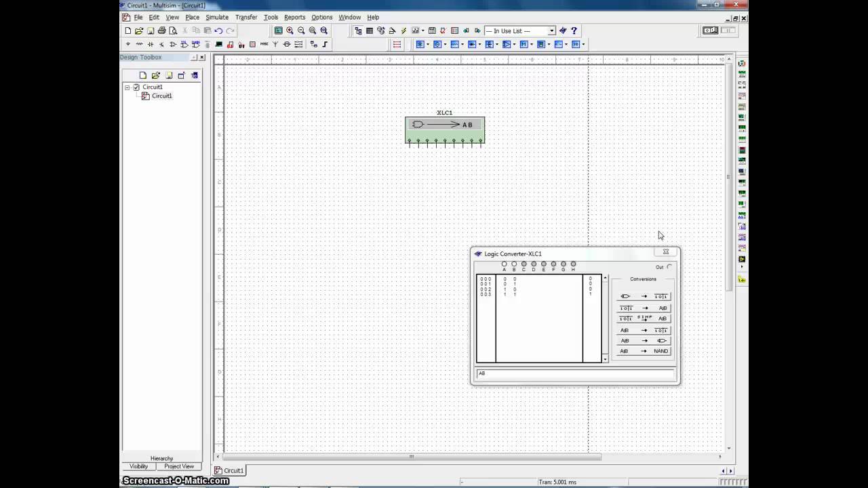Enable input H in Logic Converter
This screenshot has height=488, width=868.
(x=573, y=264)
